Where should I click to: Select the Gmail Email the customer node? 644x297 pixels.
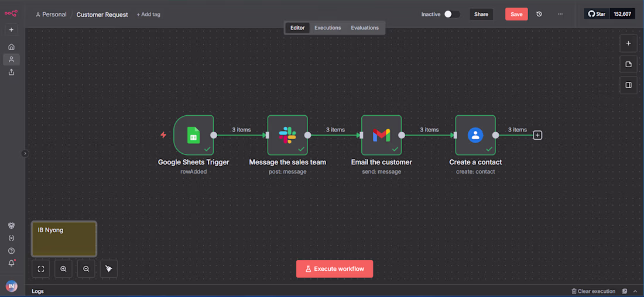pyautogui.click(x=381, y=135)
